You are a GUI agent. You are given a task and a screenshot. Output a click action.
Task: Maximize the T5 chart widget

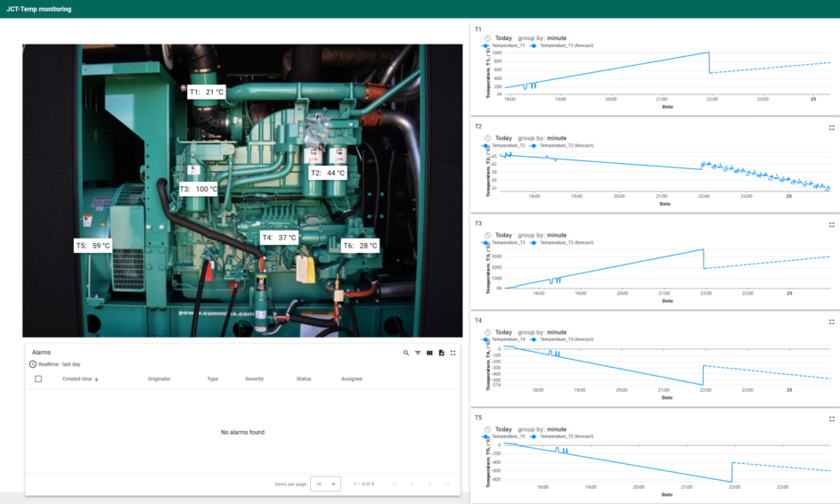click(x=832, y=419)
